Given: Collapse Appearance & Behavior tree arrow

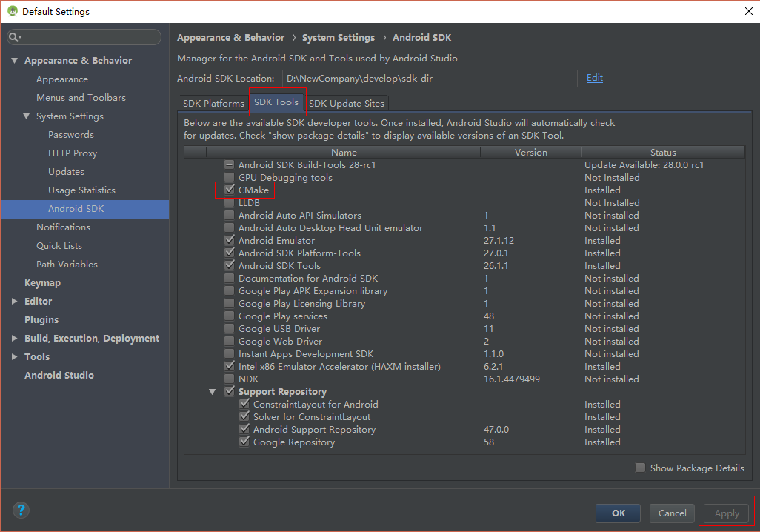Looking at the screenshot, I should 15,61.
